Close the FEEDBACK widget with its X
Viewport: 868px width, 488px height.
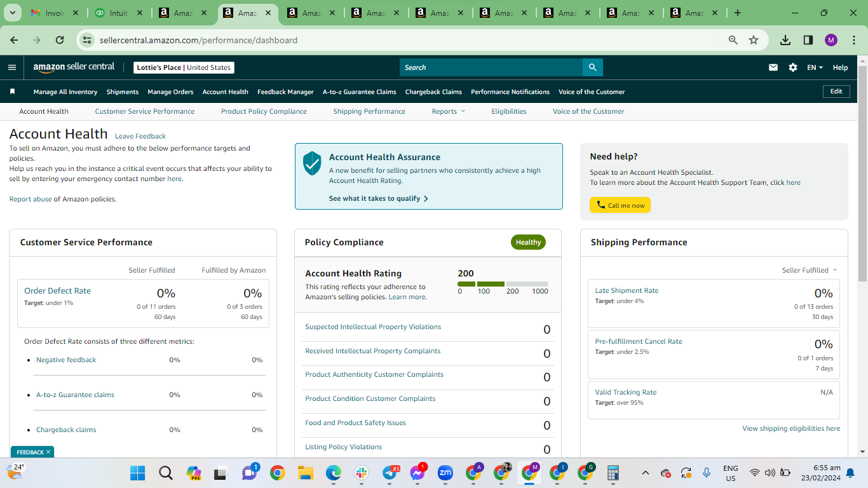point(48,452)
